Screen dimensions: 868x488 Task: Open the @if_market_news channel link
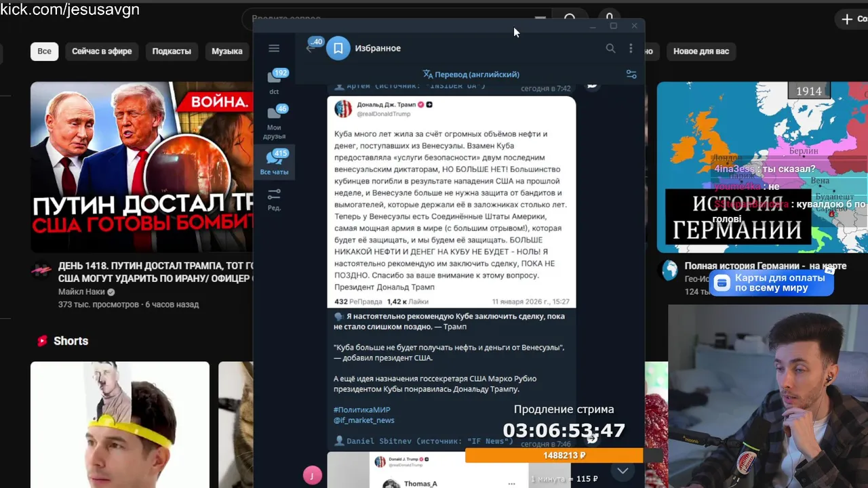tap(364, 420)
